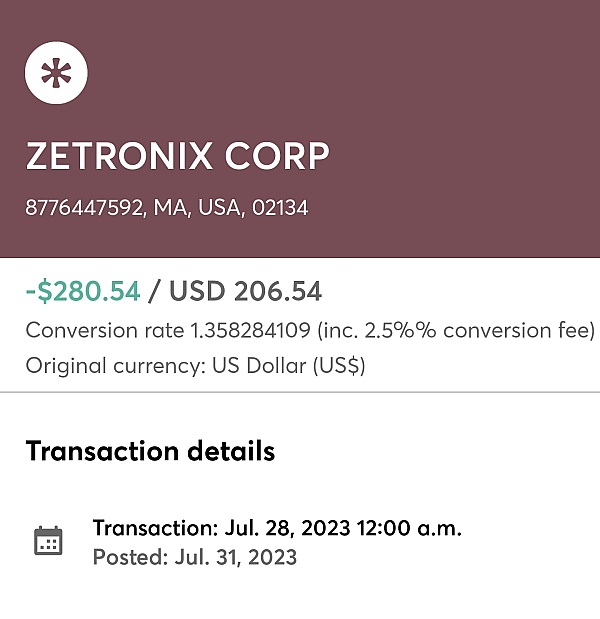Viewport: 600px width, 619px height.
Task: Click the calendar icon beside transaction date
Action: click(48, 541)
